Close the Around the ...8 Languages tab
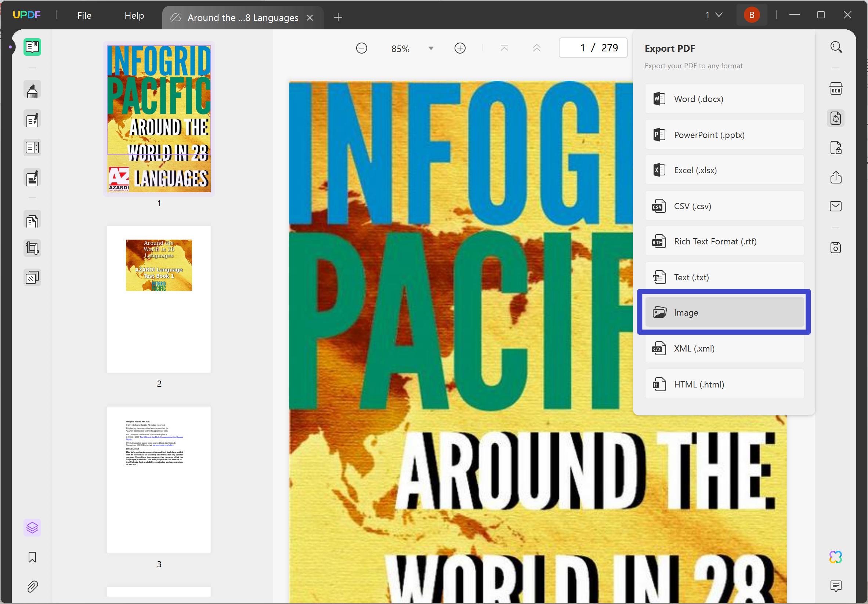The height and width of the screenshot is (604, 868). tap(310, 18)
